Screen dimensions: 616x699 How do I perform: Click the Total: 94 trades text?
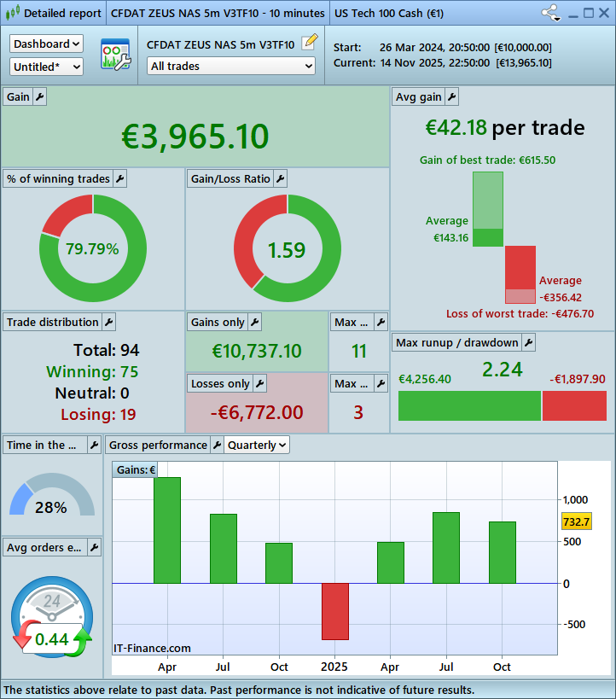106,350
